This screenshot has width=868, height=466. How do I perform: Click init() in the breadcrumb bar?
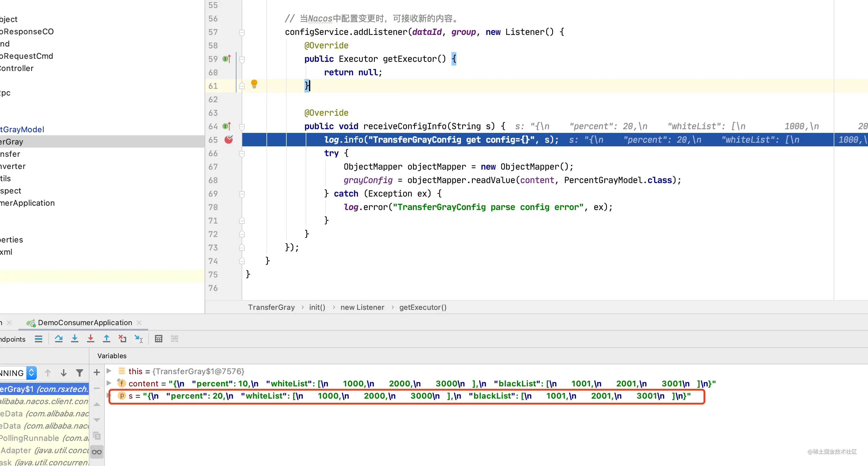(x=317, y=307)
